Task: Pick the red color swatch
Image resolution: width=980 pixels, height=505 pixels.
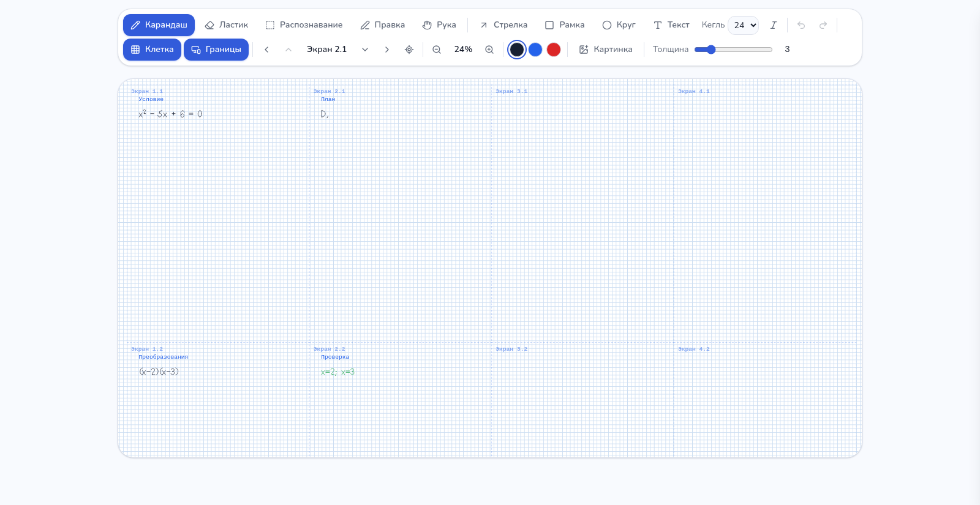Action: (x=554, y=50)
